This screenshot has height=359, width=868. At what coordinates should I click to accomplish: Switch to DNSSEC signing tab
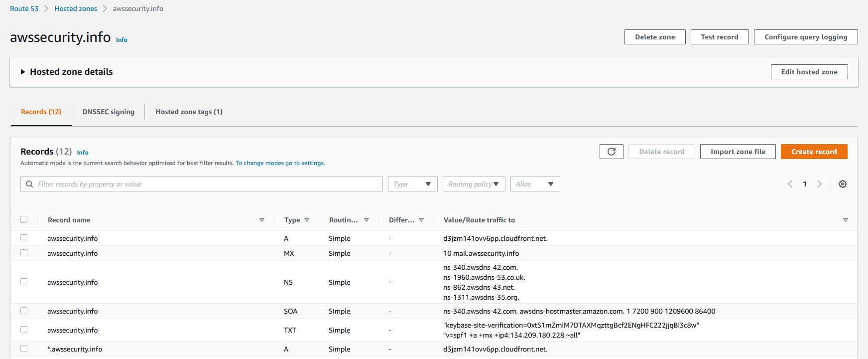click(x=109, y=112)
